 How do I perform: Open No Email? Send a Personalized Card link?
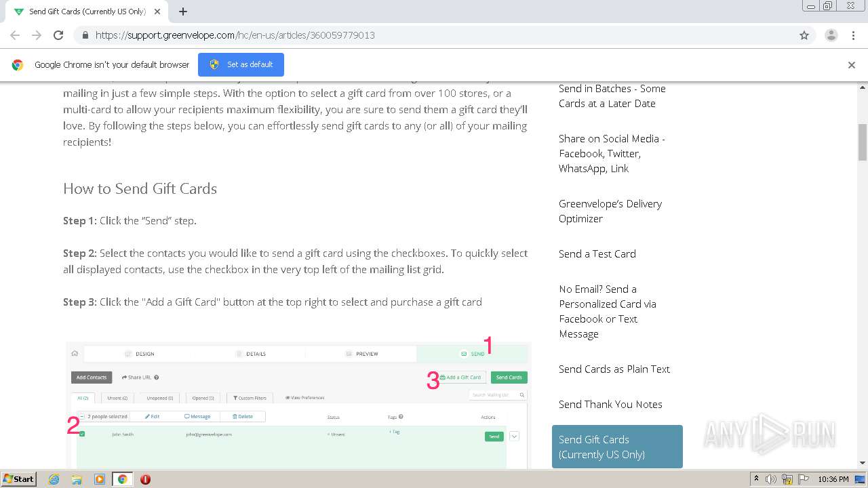tap(608, 311)
